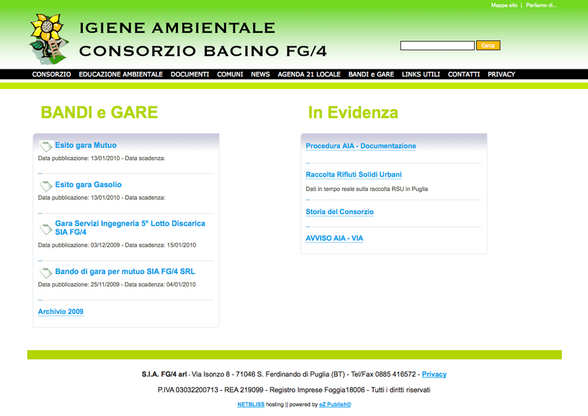Focus the search text field in header

437,46
